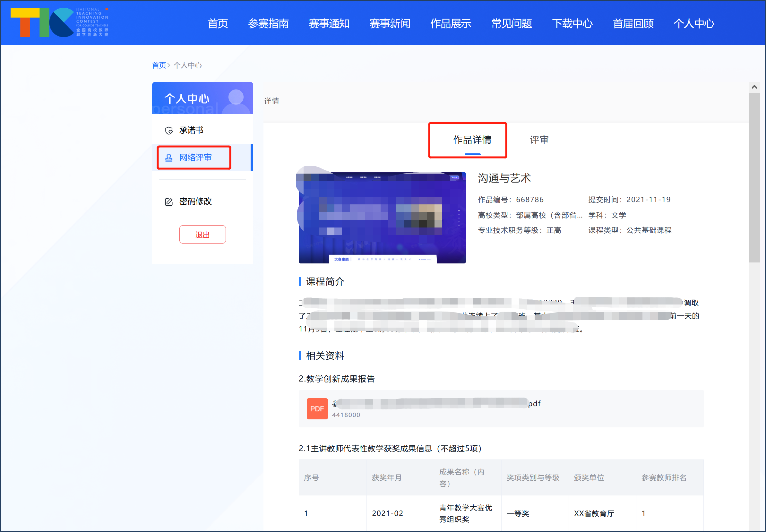Open the 下载中心 menu item
The height and width of the screenshot is (532, 766).
572,23
